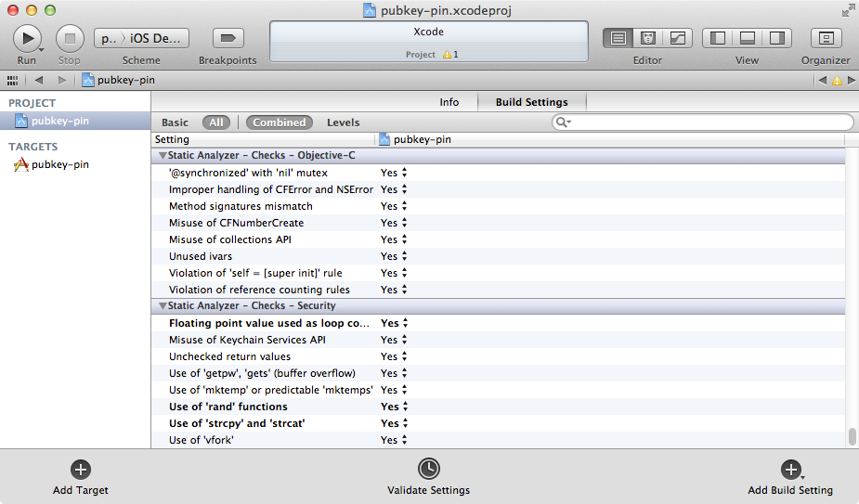Click the Run button to build and run
The image size is (859, 504).
pyautogui.click(x=27, y=38)
